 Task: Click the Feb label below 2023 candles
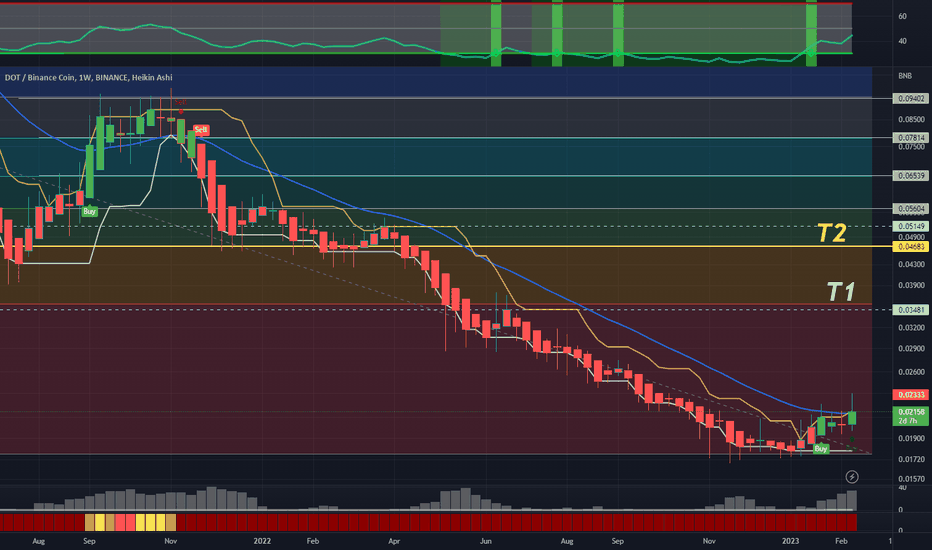pos(841,541)
